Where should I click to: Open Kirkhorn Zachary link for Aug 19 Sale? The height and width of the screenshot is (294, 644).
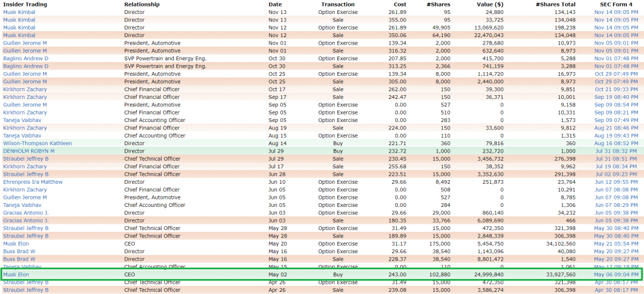(x=25, y=128)
